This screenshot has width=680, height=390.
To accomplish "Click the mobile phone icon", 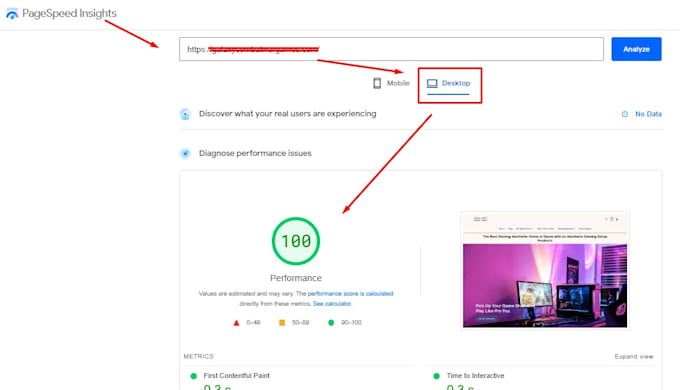I will 377,83.
